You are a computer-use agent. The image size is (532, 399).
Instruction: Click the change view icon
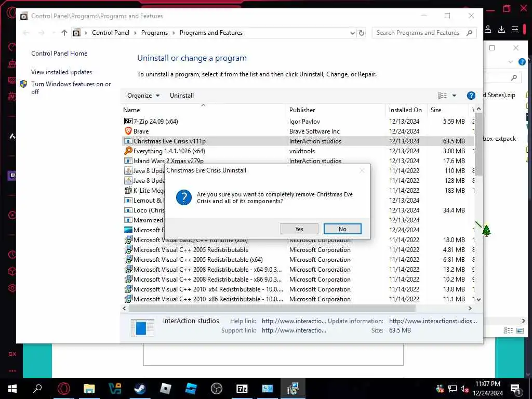point(442,96)
